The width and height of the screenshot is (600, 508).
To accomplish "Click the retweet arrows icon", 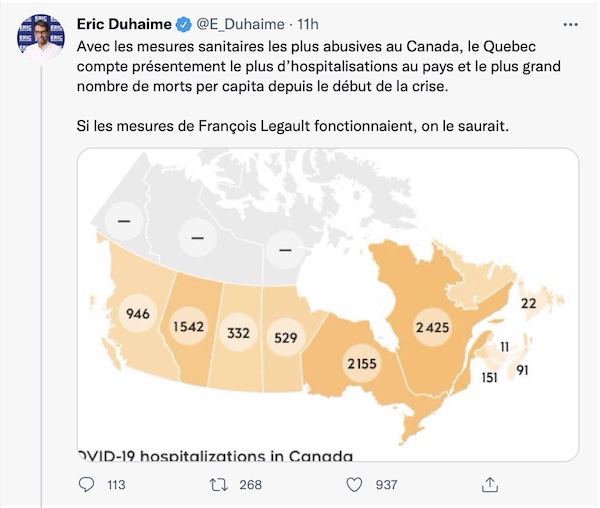I will (219, 485).
